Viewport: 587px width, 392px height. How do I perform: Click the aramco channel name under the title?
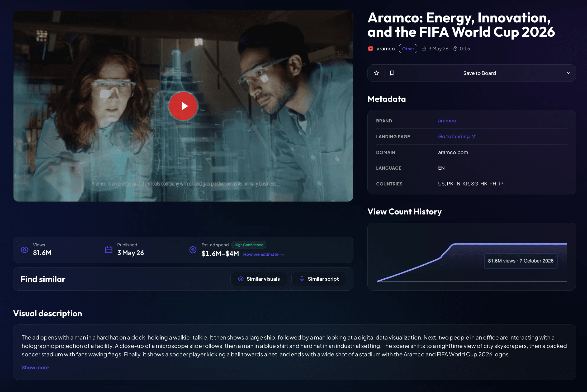[386, 49]
